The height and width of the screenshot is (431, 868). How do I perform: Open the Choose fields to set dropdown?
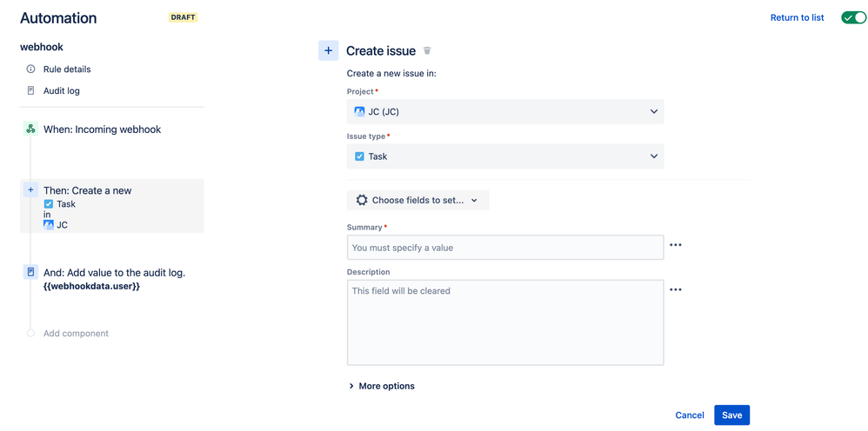418,200
